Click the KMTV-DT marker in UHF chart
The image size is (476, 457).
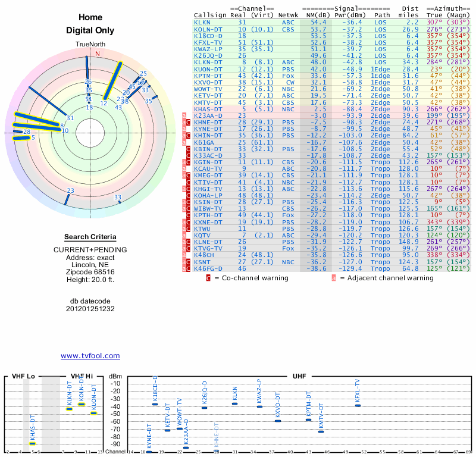click(321, 431)
